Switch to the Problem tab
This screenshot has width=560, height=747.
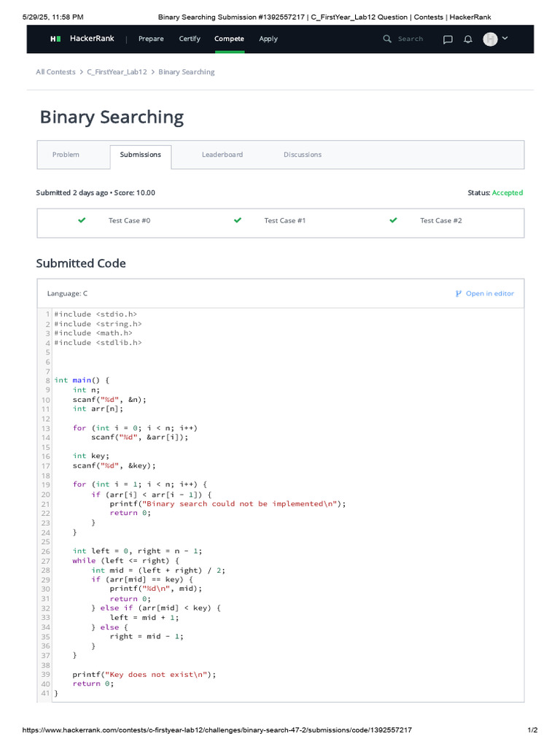click(x=66, y=155)
